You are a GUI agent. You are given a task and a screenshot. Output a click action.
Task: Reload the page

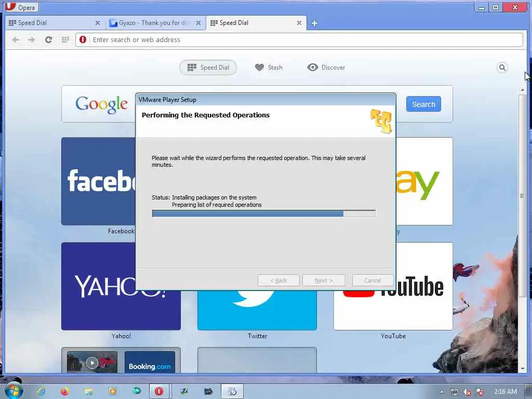pos(48,39)
